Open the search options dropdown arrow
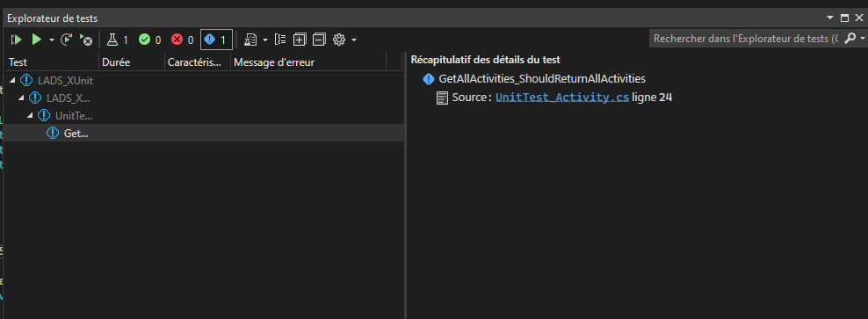 click(x=863, y=39)
